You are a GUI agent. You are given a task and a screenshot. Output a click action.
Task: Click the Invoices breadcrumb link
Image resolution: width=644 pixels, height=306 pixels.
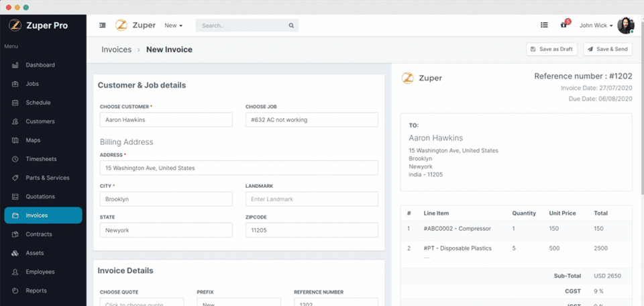click(117, 50)
